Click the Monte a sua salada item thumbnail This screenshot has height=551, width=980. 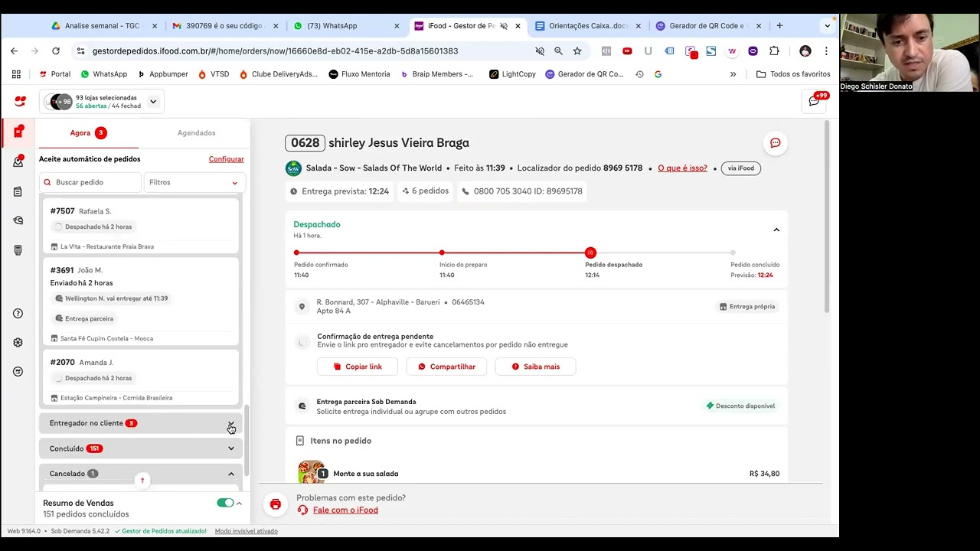pyautogui.click(x=311, y=472)
